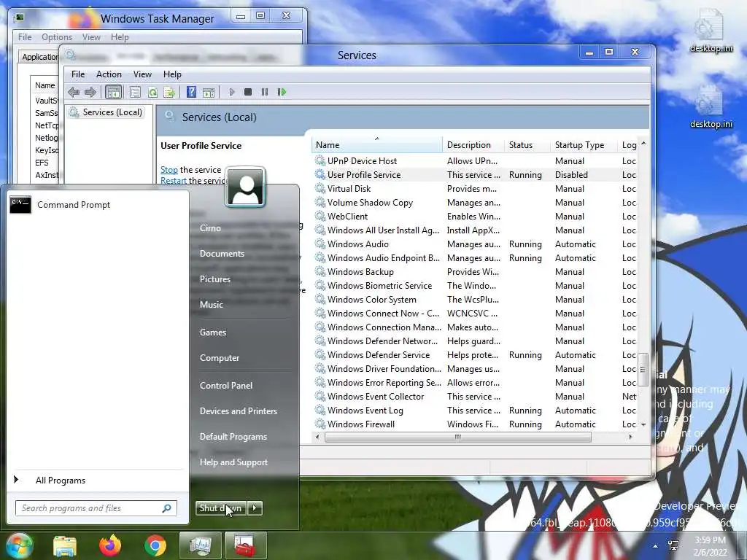This screenshot has width=747, height=560.
Task: Toggle the Show/Hide Console Tree toolbar icon
Action: coord(113,92)
